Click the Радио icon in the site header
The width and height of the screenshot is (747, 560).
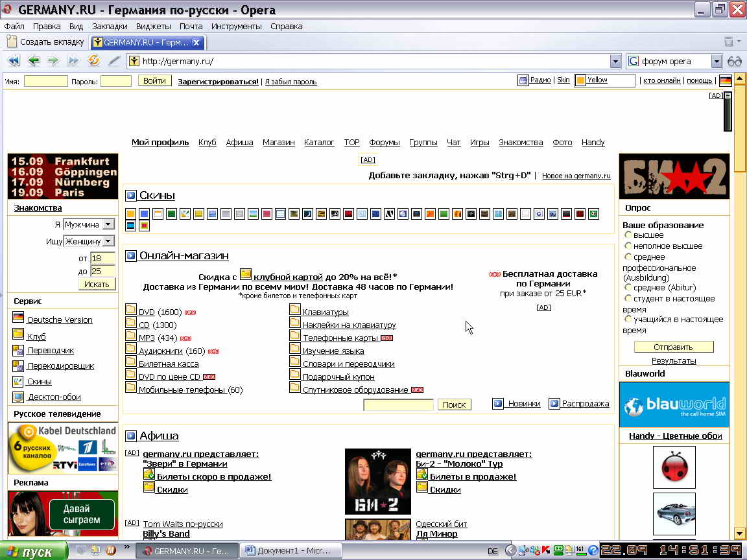click(x=523, y=80)
